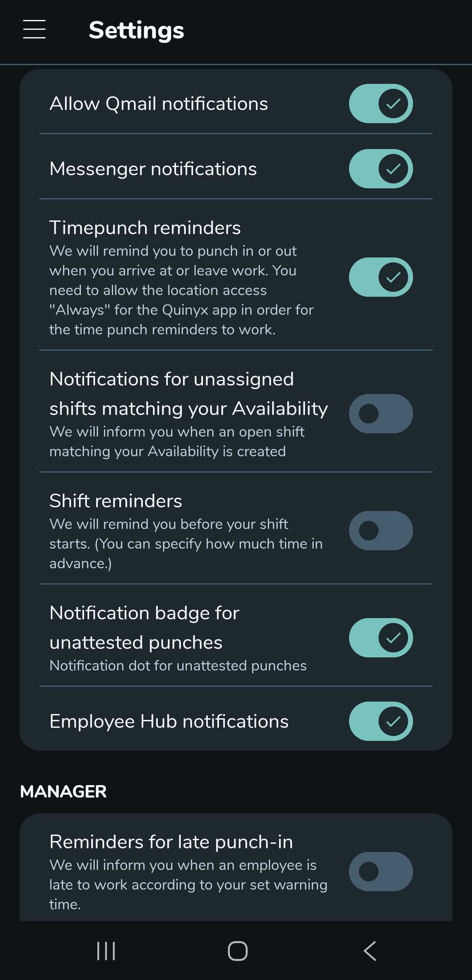This screenshot has height=980, width=472.
Task: Tap the Android back navigation arrow
Action: point(370,951)
